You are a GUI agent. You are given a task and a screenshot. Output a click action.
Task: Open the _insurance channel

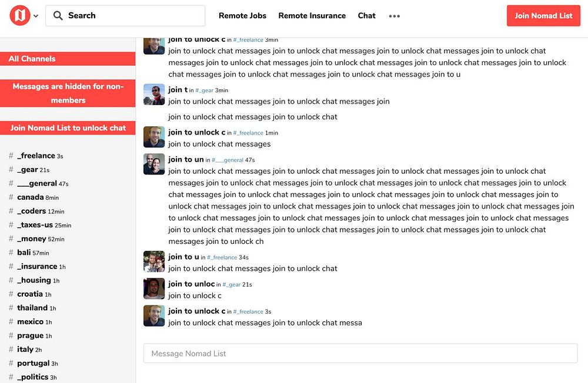tap(37, 267)
